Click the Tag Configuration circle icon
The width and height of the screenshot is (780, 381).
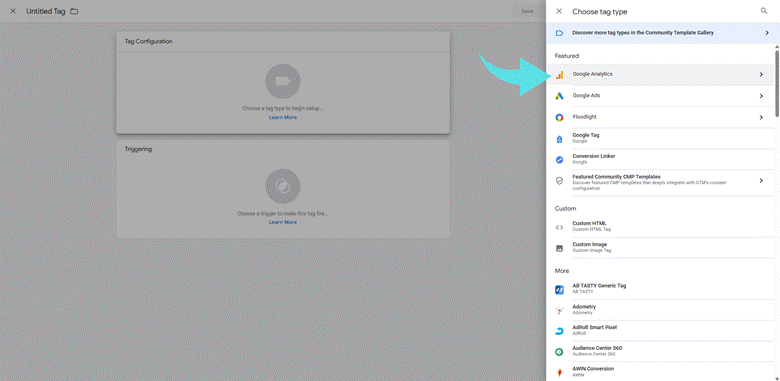tap(283, 81)
